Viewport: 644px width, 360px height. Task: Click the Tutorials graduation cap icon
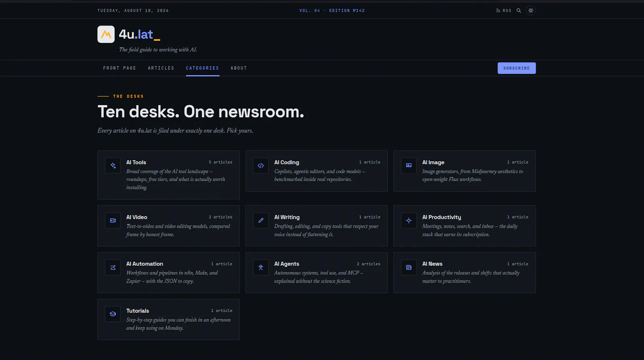(x=113, y=314)
